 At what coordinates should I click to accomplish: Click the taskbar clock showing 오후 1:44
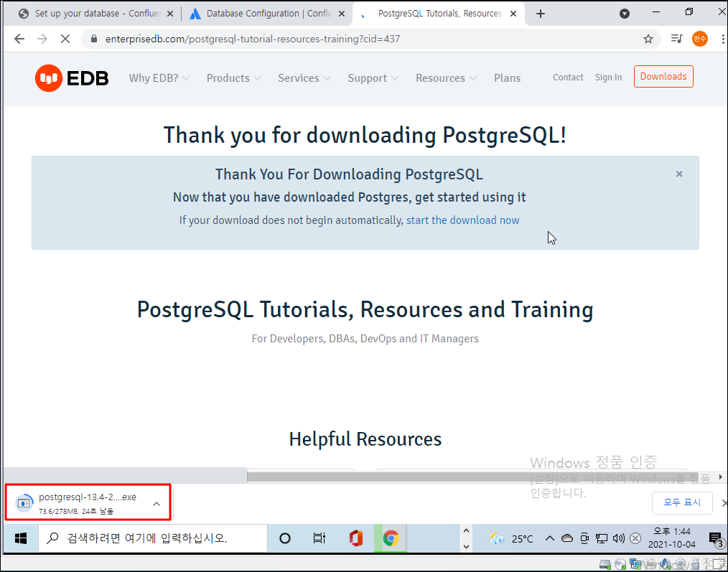pyautogui.click(x=671, y=538)
